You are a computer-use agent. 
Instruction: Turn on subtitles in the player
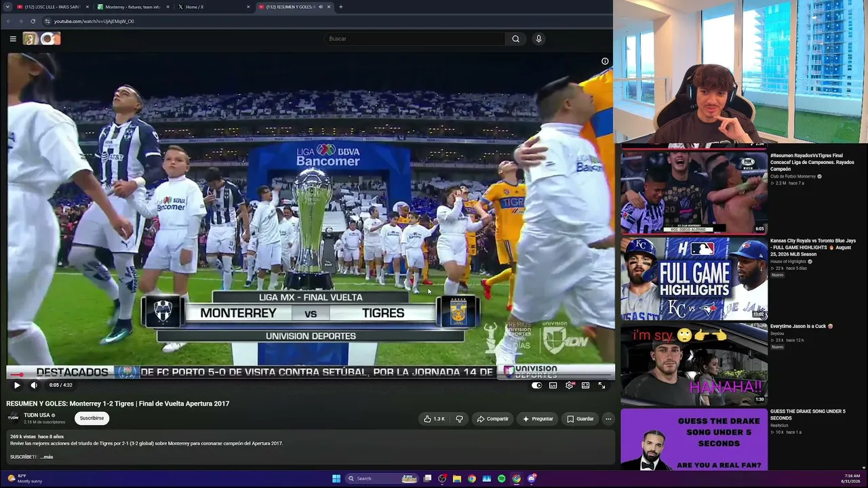553,385
